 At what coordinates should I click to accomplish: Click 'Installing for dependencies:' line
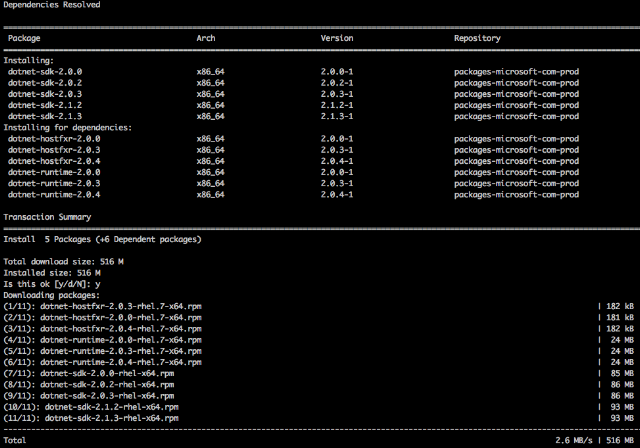pyautogui.click(x=68, y=128)
